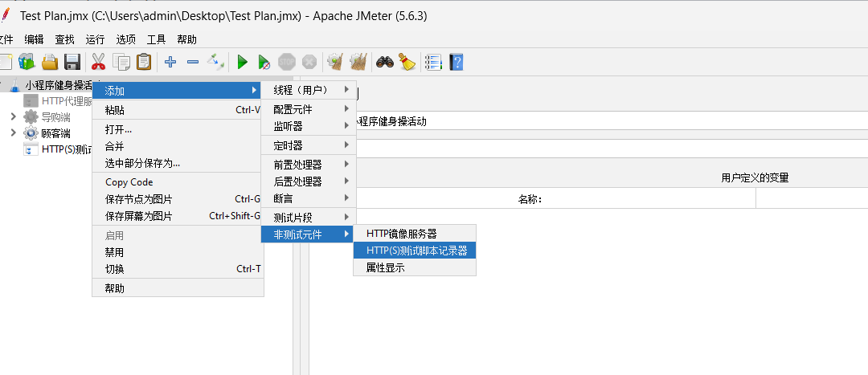The image size is (868, 375).
Task: Open the 定时器 submenu
Action: (309, 145)
